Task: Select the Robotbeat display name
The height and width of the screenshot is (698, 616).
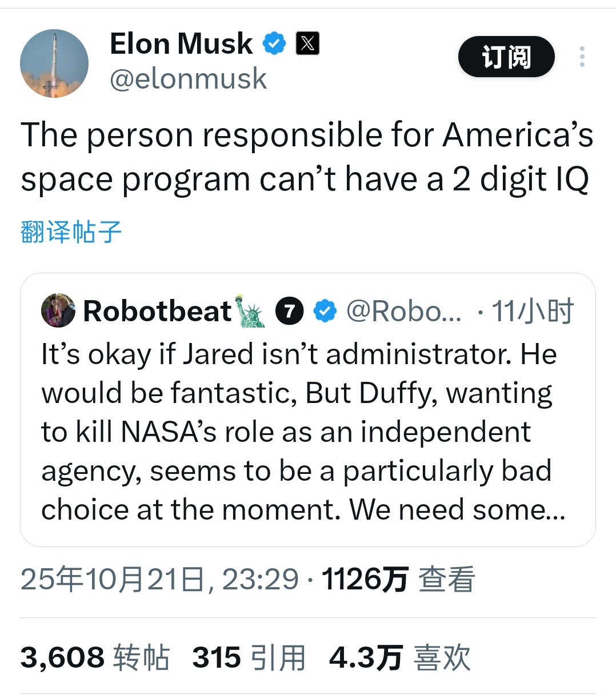Action: point(157,311)
